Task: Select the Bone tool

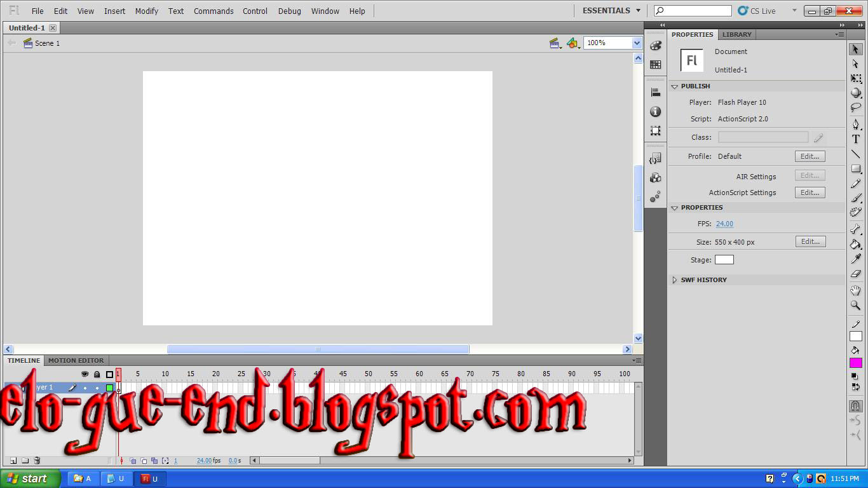Action: point(856,229)
